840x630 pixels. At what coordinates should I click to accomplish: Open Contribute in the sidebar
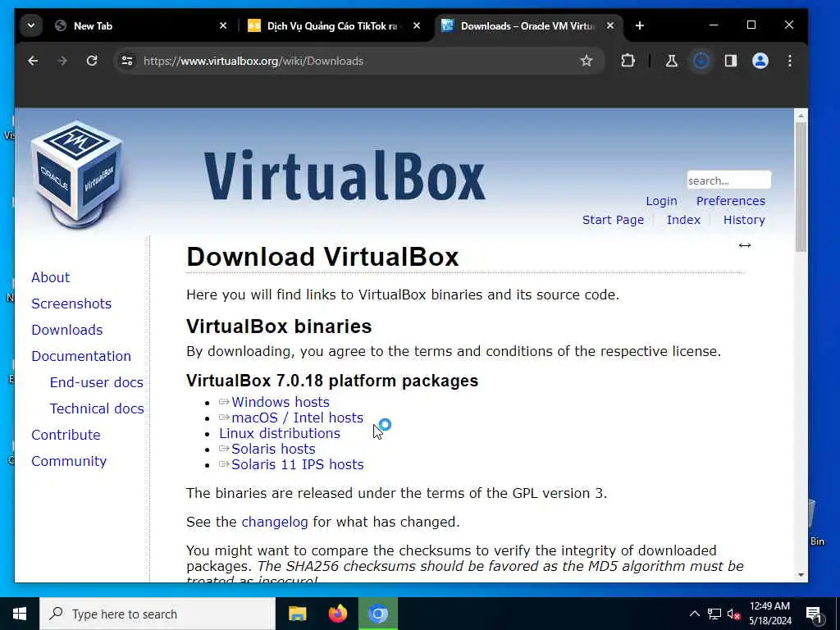tap(66, 435)
